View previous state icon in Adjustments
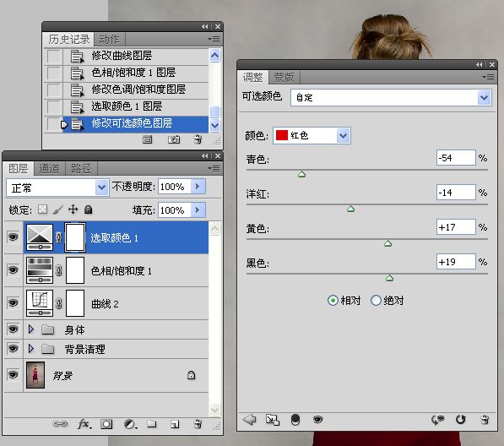504x446 pixels. [x=437, y=420]
